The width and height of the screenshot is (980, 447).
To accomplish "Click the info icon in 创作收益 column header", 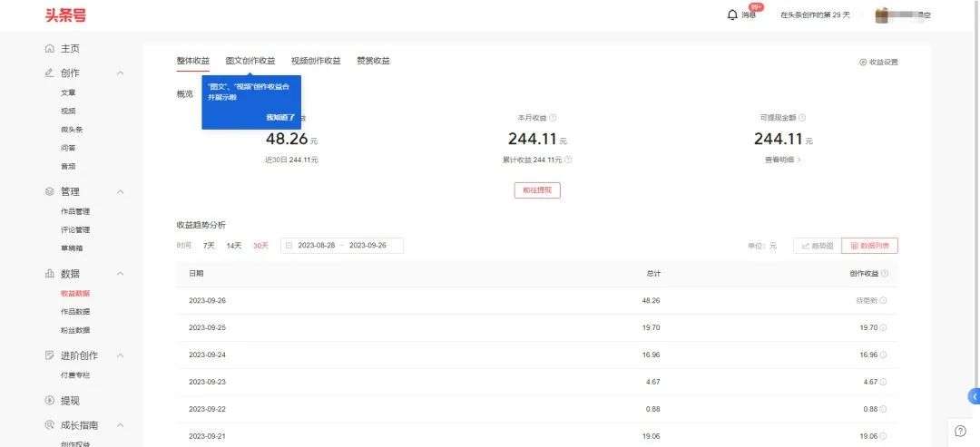I will click(x=885, y=274).
